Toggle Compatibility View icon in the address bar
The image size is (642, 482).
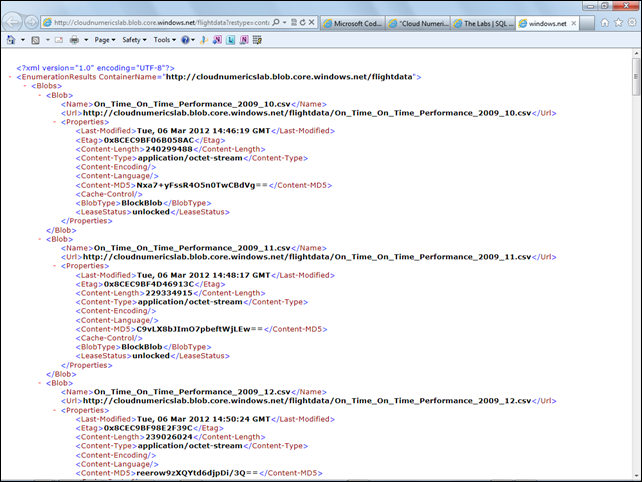[x=294, y=23]
